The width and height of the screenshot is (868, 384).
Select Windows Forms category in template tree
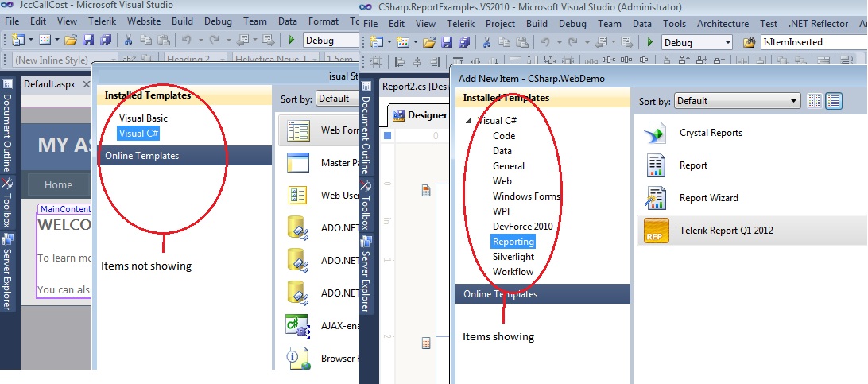click(526, 196)
